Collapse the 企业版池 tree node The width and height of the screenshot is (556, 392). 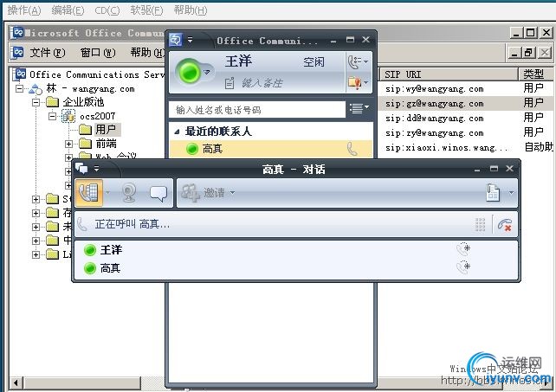36,102
